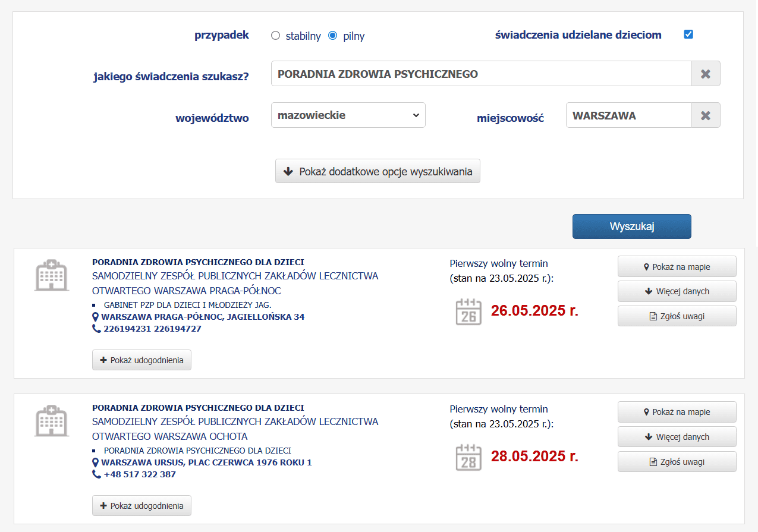Viewport: 758px width, 532px height.
Task: Click the calendar icon showing day 28
Action: point(468,457)
